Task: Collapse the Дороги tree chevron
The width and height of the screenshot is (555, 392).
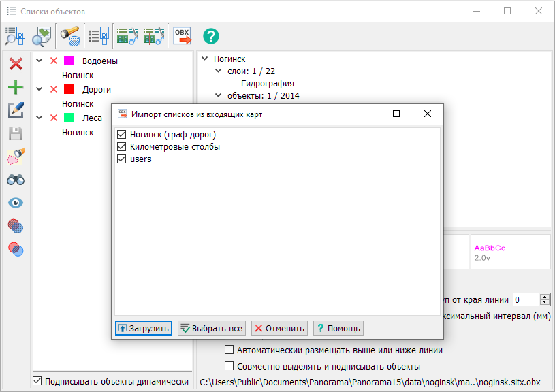Action: tap(39, 90)
